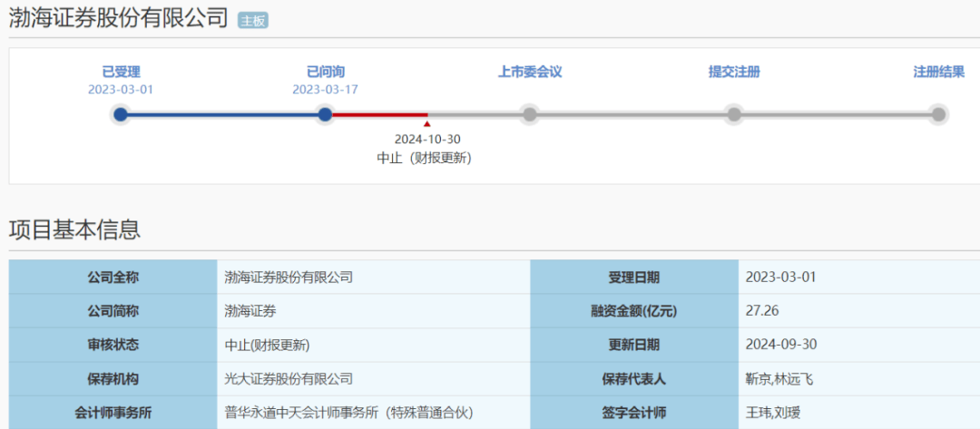Click the 签字会计师 header cell
This screenshot has height=429, width=980.
pyautogui.click(x=633, y=412)
